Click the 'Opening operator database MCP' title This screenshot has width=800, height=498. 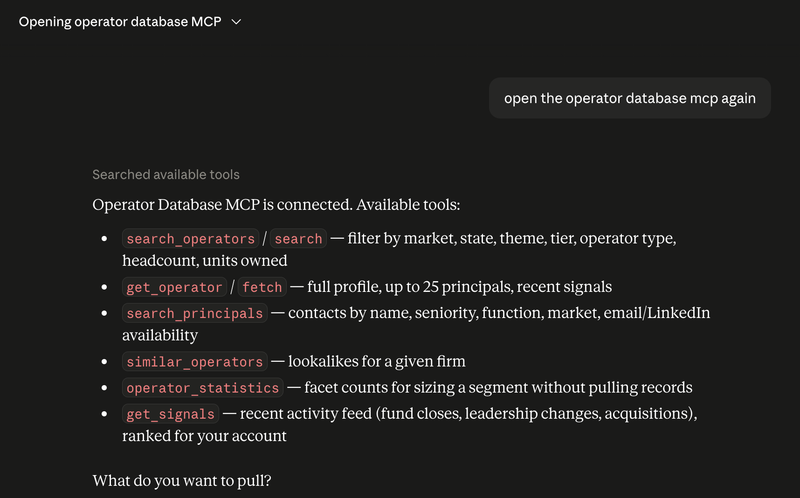[120, 22]
